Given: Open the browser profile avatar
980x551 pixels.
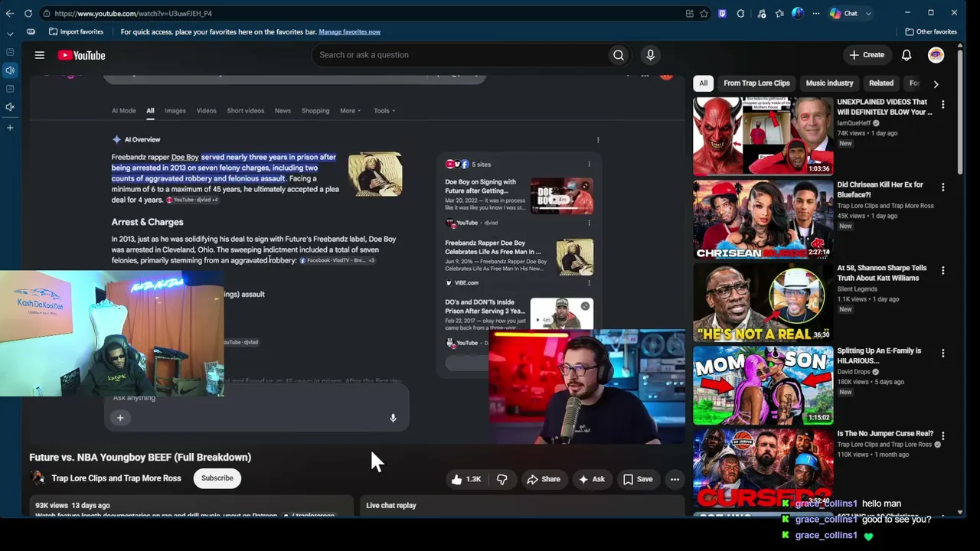Looking at the screenshot, I should [x=798, y=13].
